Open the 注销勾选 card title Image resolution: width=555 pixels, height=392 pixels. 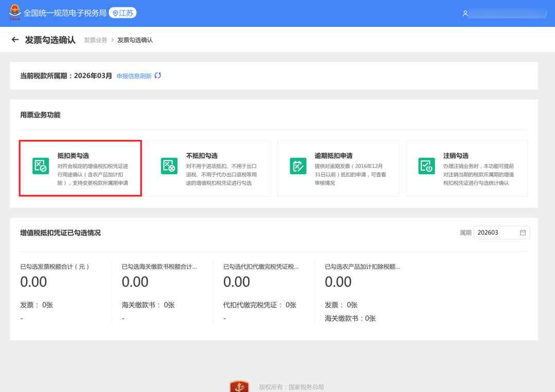[x=456, y=156]
